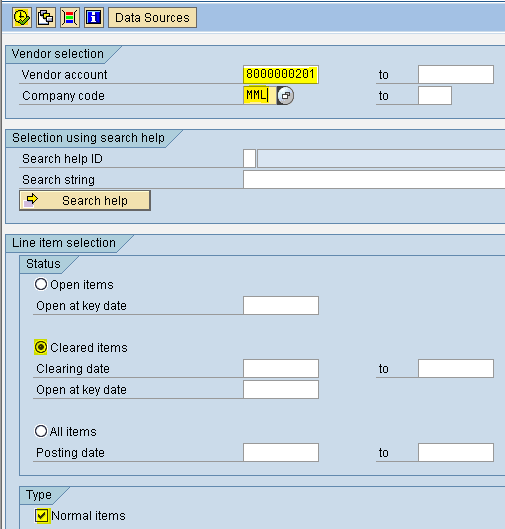The image size is (505, 529).
Task: Toggle the Normal items checkbox
Action: tap(41, 516)
